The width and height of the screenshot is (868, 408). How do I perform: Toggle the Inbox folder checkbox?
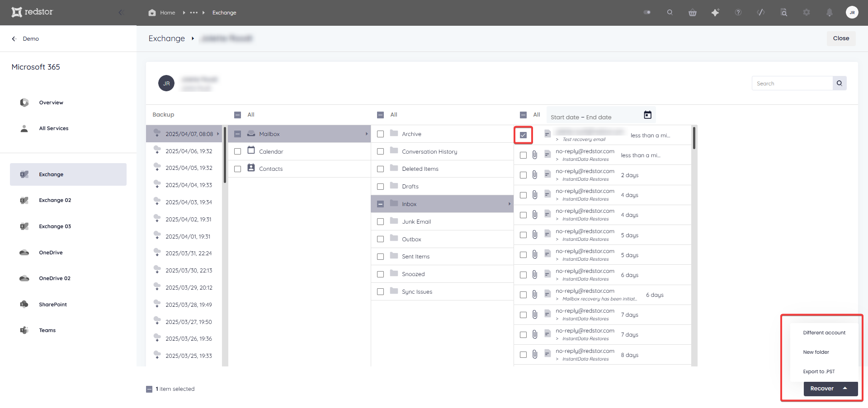[381, 204]
